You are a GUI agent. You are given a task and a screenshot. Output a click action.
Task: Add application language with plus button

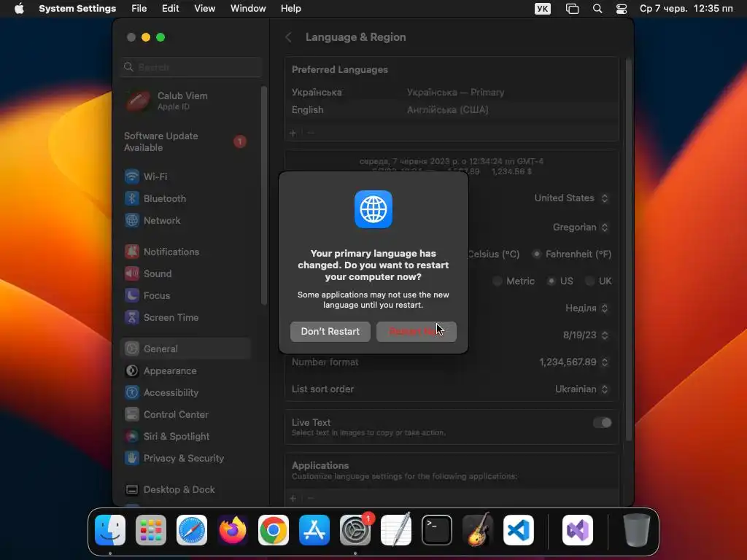click(293, 498)
